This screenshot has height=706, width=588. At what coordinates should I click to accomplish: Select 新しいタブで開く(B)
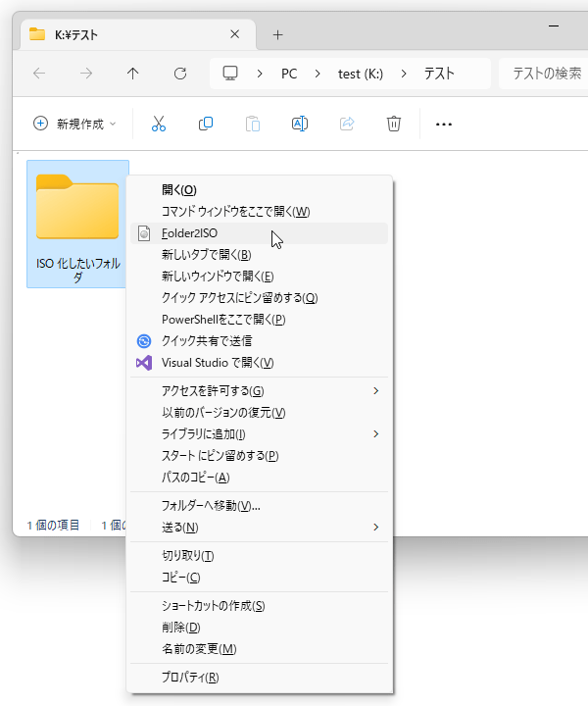[x=259, y=255]
